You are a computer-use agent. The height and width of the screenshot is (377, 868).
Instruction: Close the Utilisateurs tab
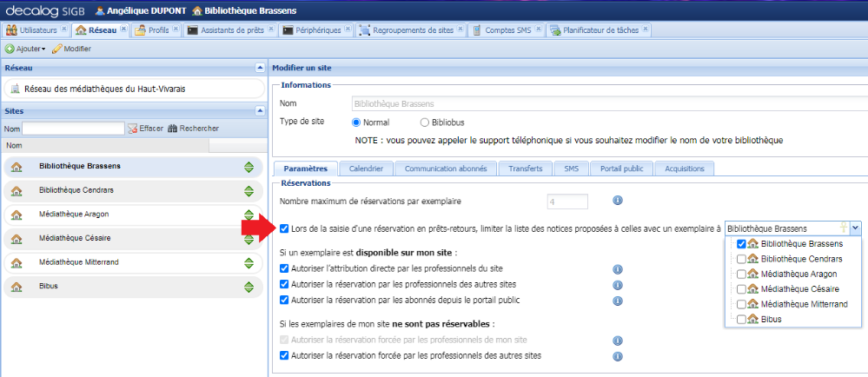pyautogui.click(x=63, y=29)
